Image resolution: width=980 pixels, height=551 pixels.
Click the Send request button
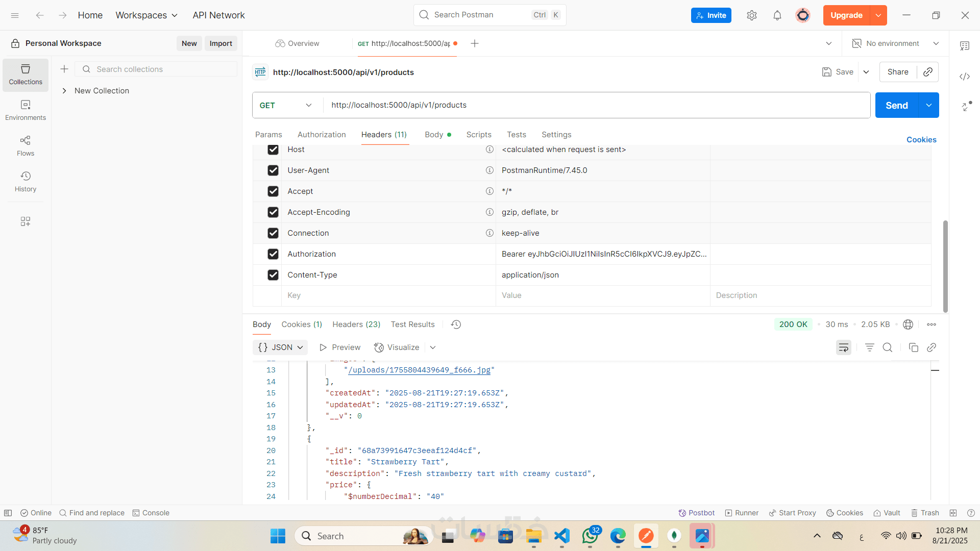[x=896, y=105]
